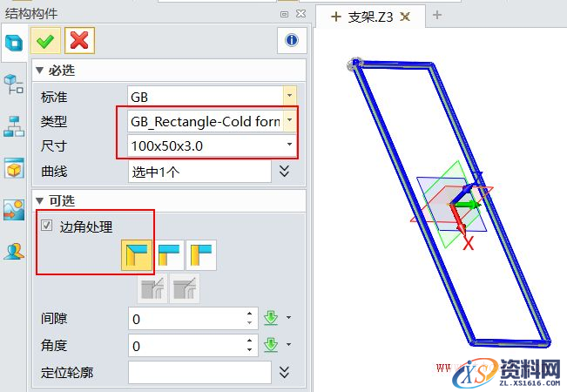Close the 支架.Z3 document tab

coord(405,17)
